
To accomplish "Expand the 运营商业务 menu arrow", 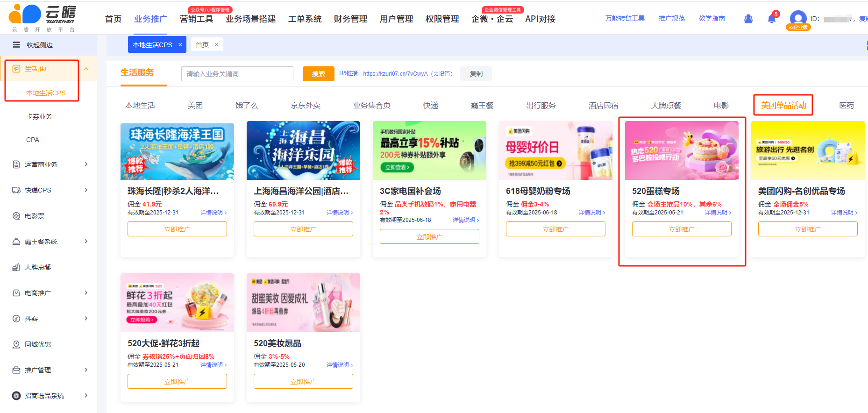I will coord(86,164).
